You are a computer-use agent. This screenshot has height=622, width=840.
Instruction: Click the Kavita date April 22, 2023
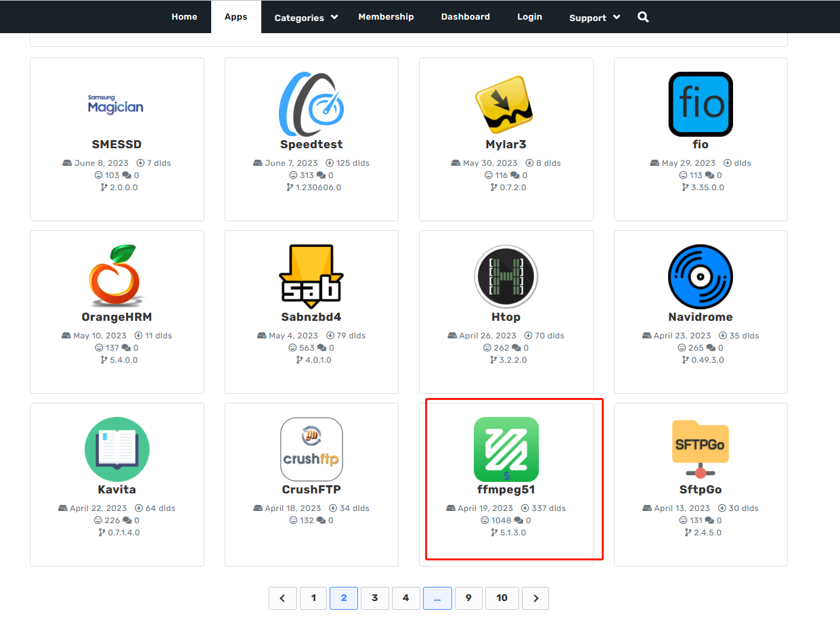tap(98, 508)
